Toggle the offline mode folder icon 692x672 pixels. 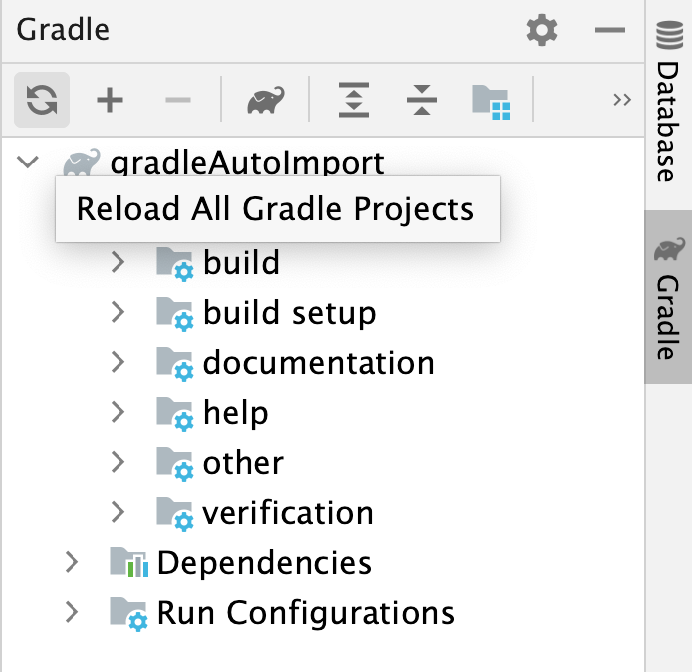(x=492, y=100)
